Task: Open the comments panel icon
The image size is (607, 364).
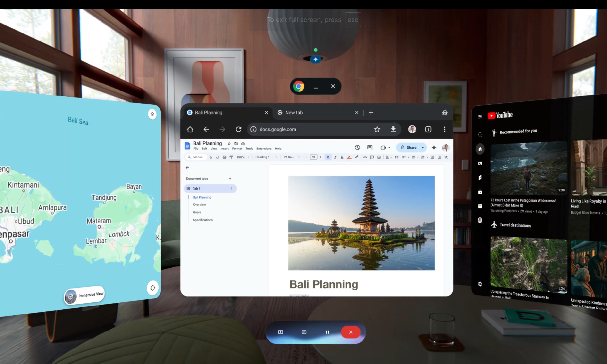Action: (370, 147)
